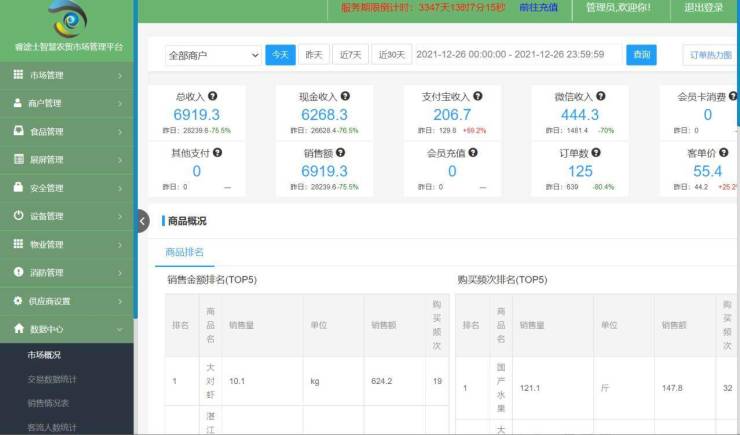Collapse the 数据中心 sidebar section
Viewport: 740px width, 435px height.
click(67, 328)
